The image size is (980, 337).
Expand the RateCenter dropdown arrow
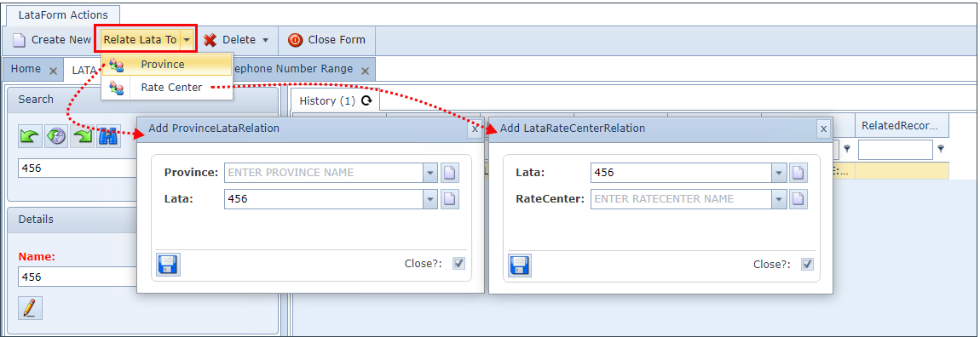(x=779, y=199)
